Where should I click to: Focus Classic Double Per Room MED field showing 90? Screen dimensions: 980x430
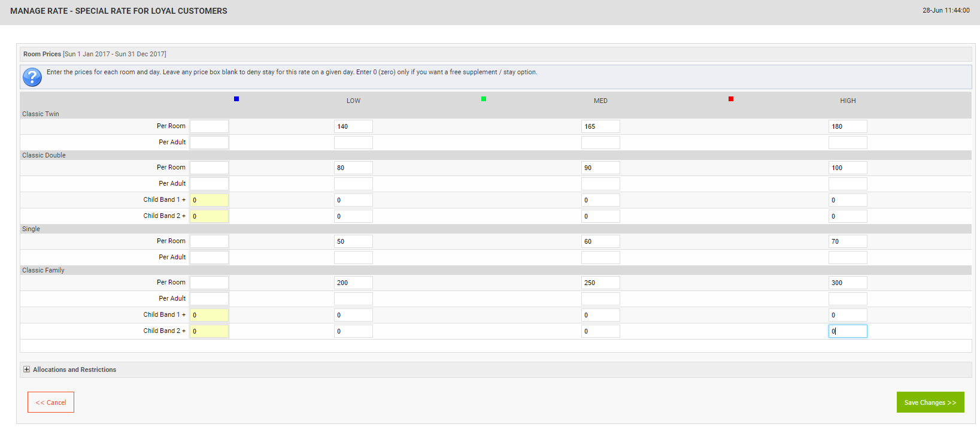[x=600, y=168]
